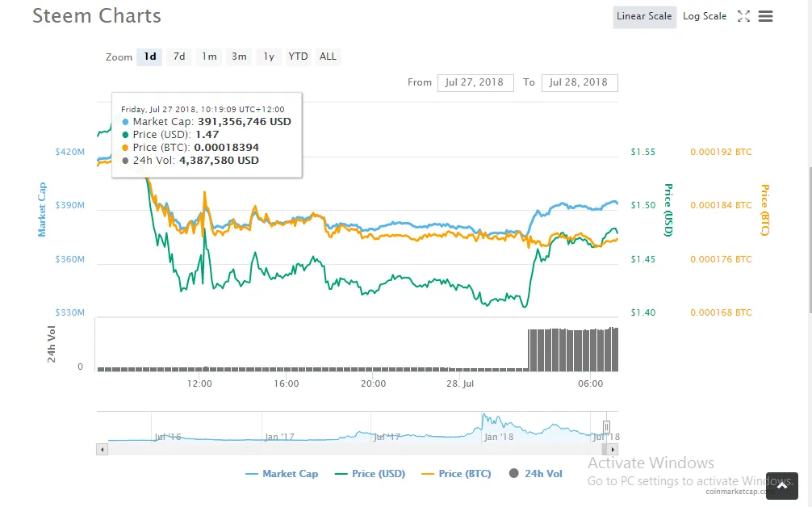Click the $1.55 price axis label
Viewport: 812px width, 507px height.
(x=642, y=152)
